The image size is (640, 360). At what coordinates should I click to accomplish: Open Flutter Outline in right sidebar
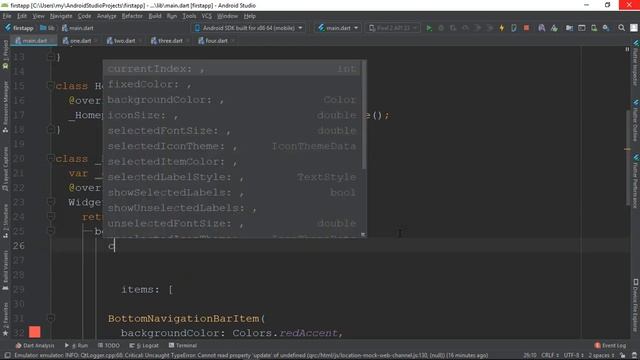635,120
